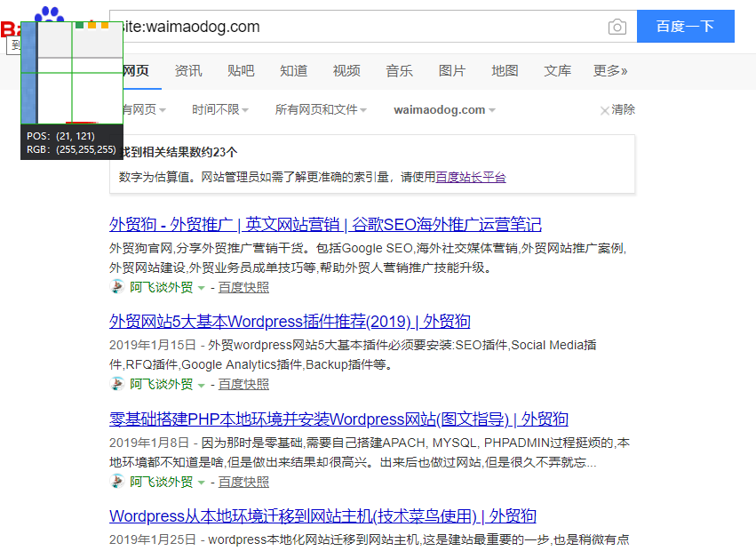The width and height of the screenshot is (756, 551).
Task: Open 百度快照 for the first result
Action: (243, 288)
